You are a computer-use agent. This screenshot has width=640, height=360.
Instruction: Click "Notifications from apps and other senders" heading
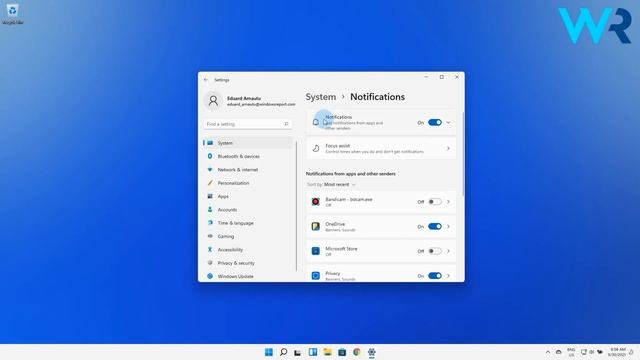coord(350,174)
